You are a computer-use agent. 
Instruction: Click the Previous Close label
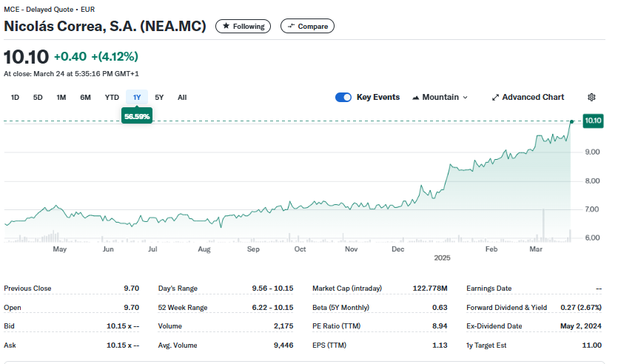coord(27,289)
